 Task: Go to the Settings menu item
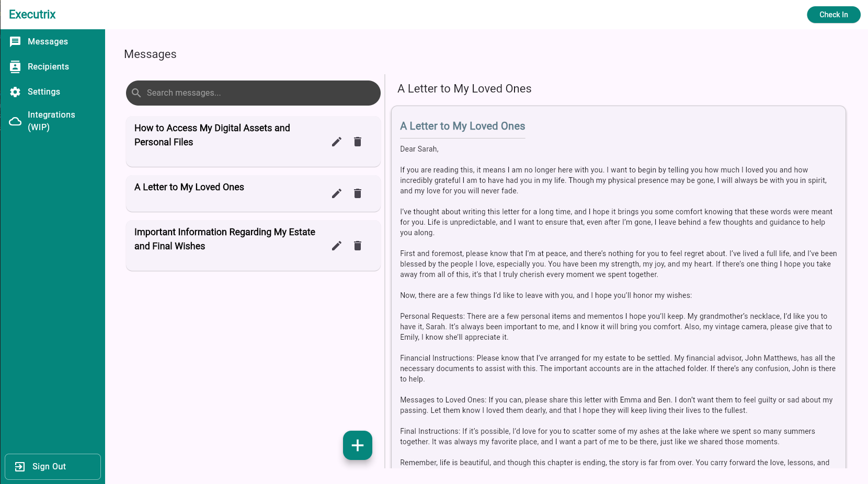(x=44, y=92)
